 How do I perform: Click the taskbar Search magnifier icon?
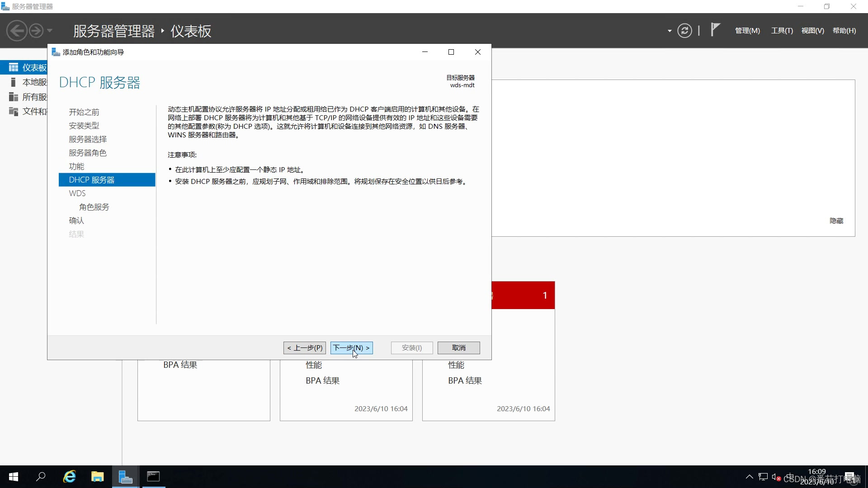coord(41,477)
